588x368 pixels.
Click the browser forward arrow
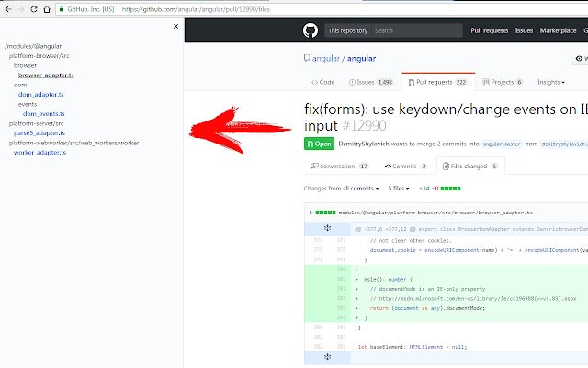click(x=21, y=9)
